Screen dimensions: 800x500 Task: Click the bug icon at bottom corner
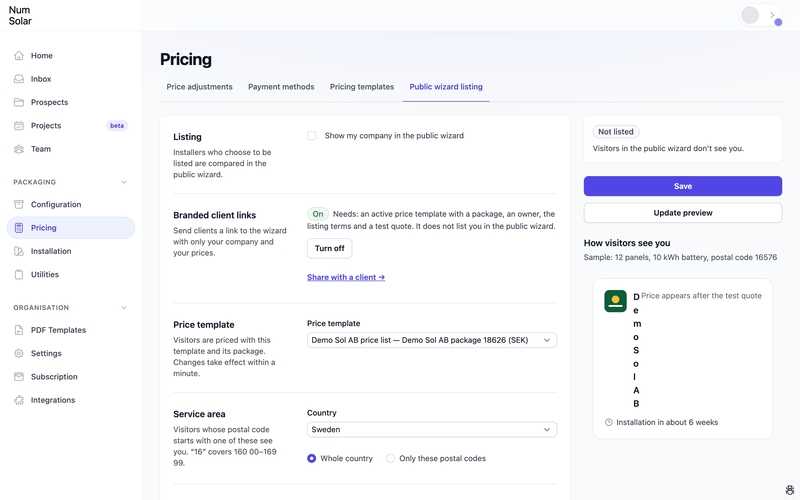[x=790, y=490]
